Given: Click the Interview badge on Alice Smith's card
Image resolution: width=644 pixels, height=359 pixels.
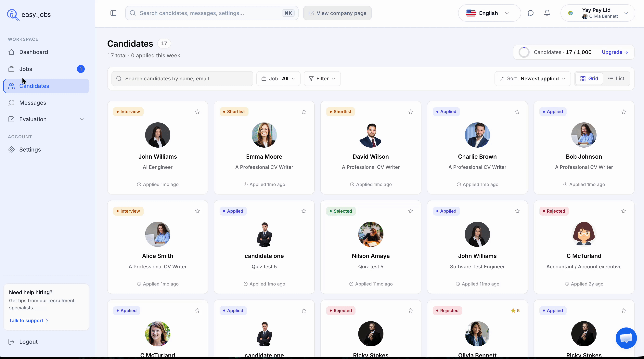Looking at the screenshot, I should pyautogui.click(x=128, y=211).
